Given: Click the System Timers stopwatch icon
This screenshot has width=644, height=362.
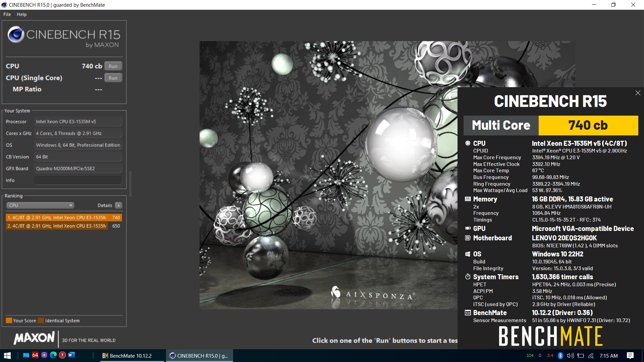Looking at the screenshot, I should pyautogui.click(x=468, y=277).
